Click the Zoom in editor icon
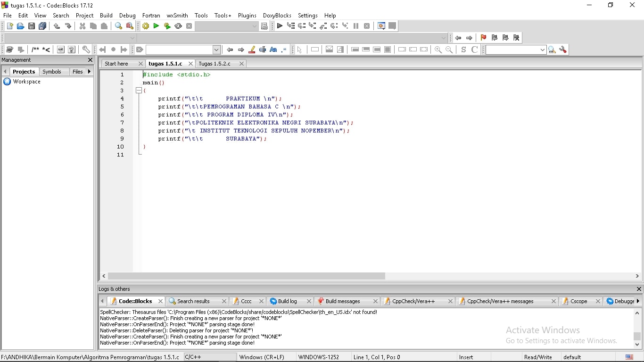Screen dimensions: 644x362 point(438,50)
